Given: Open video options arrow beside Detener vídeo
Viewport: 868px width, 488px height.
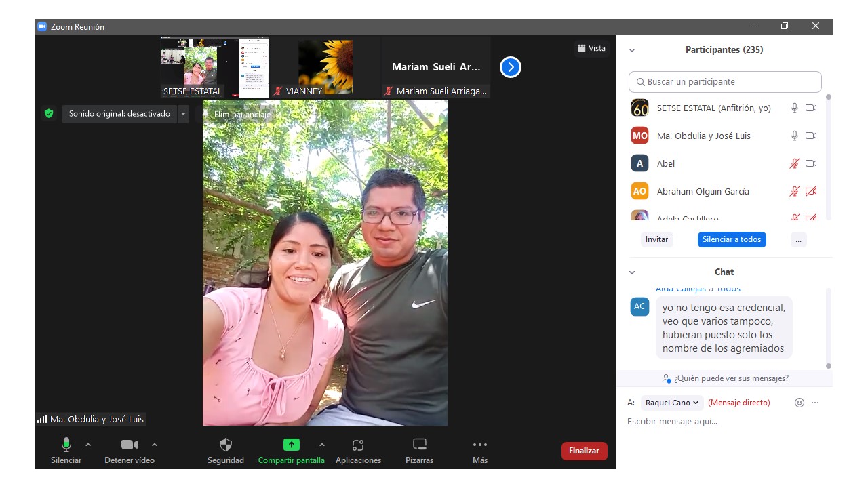Looking at the screenshot, I should [x=155, y=445].
